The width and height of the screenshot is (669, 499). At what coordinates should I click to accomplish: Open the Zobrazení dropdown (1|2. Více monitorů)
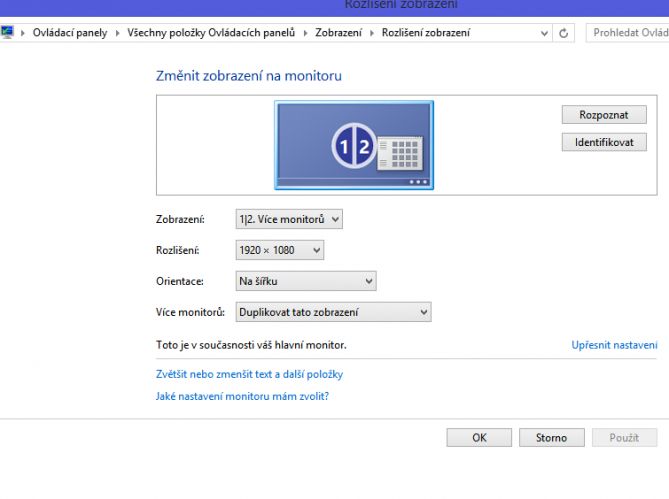pyautogui.click(x=289, y=219)
